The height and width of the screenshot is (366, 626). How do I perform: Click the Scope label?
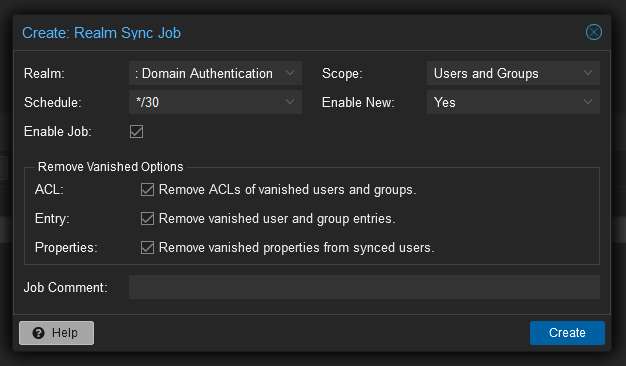[342, 73]
